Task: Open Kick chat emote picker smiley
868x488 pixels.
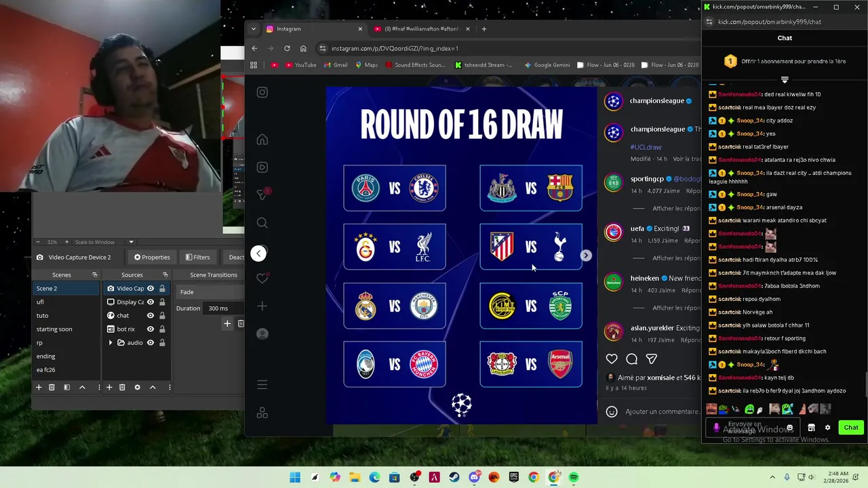Action: pyautogui.click(x=789, y=428)
